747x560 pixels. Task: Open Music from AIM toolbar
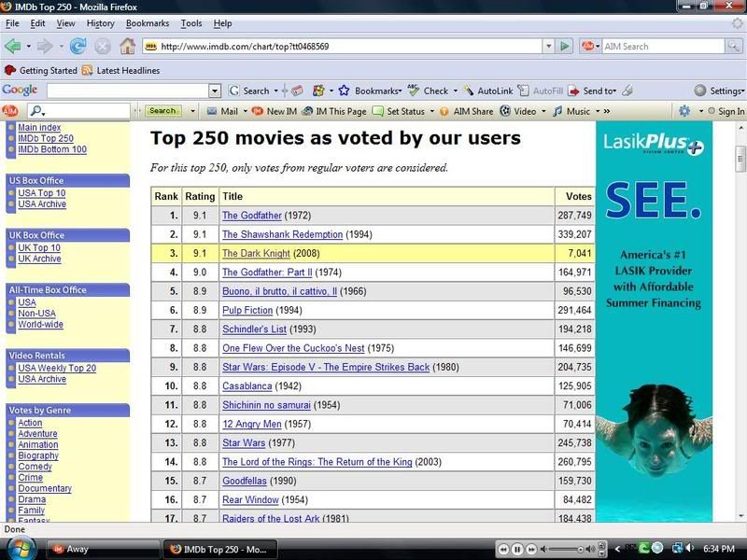click(571, 111)
